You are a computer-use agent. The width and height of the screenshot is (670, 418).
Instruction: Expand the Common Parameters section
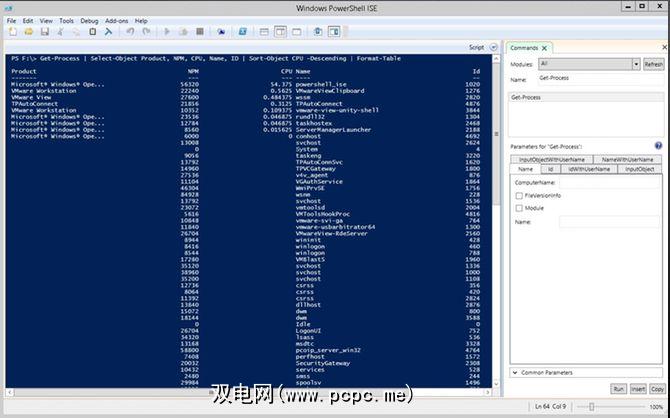[x=586, y=373]
